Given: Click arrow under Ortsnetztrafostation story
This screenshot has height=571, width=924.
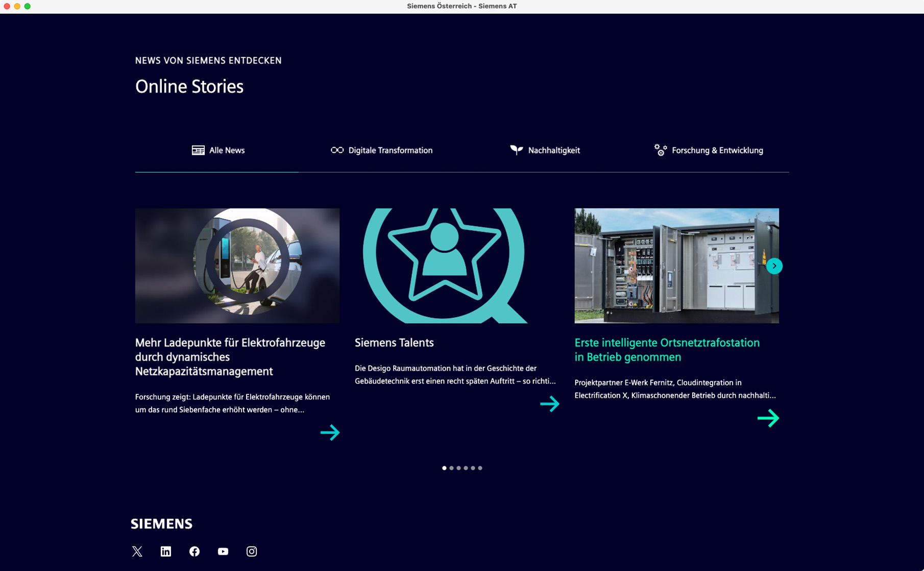Looking at the screenshot, I should (x=768, y=418).
